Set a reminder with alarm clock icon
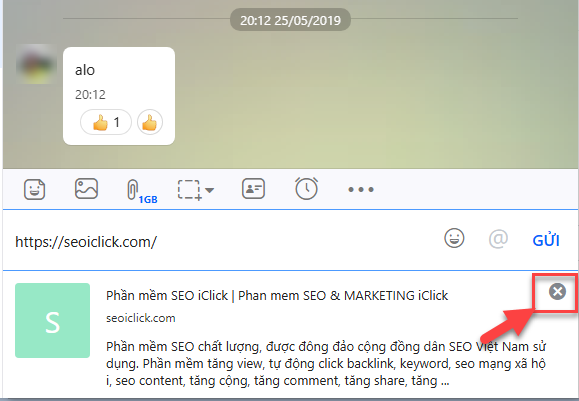Viewport: 579px width, 401px height. (x=306, y=188)
